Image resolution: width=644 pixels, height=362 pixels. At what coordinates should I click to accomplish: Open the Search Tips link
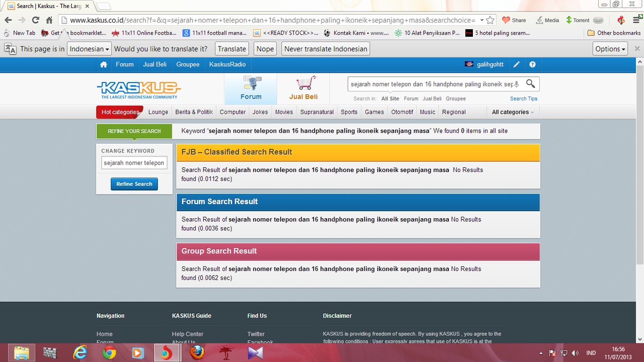point(524,99)
